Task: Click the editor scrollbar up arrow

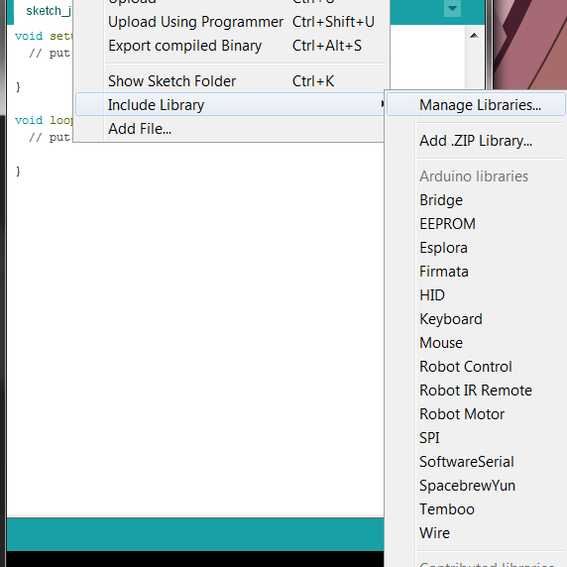Action: coord(474,35)
